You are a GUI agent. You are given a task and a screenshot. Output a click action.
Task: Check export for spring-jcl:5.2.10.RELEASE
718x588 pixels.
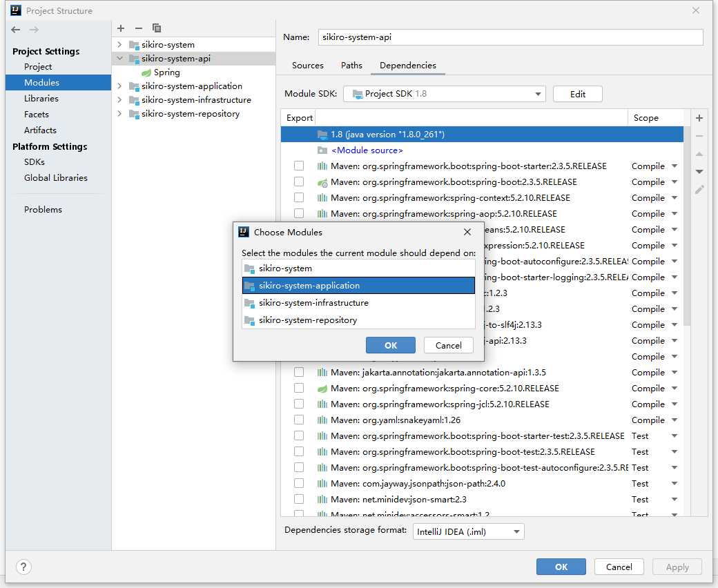pos(299,404)
